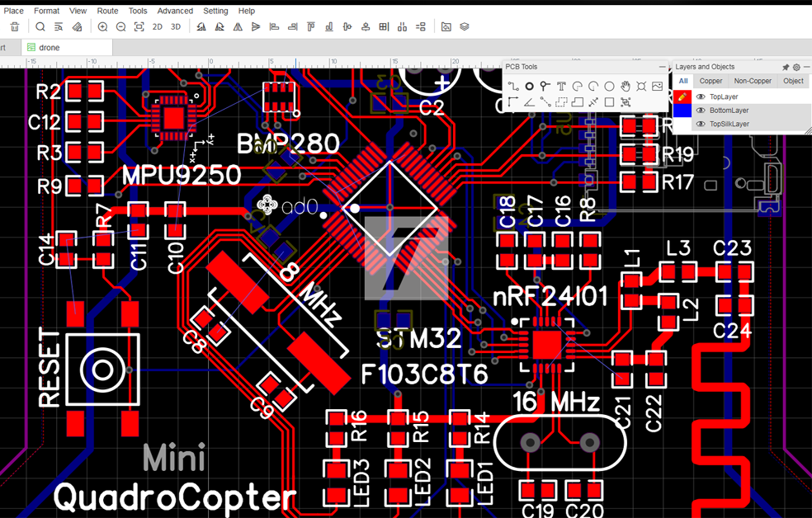
Task: Open the Find search tool
Action: pos(40,27)
